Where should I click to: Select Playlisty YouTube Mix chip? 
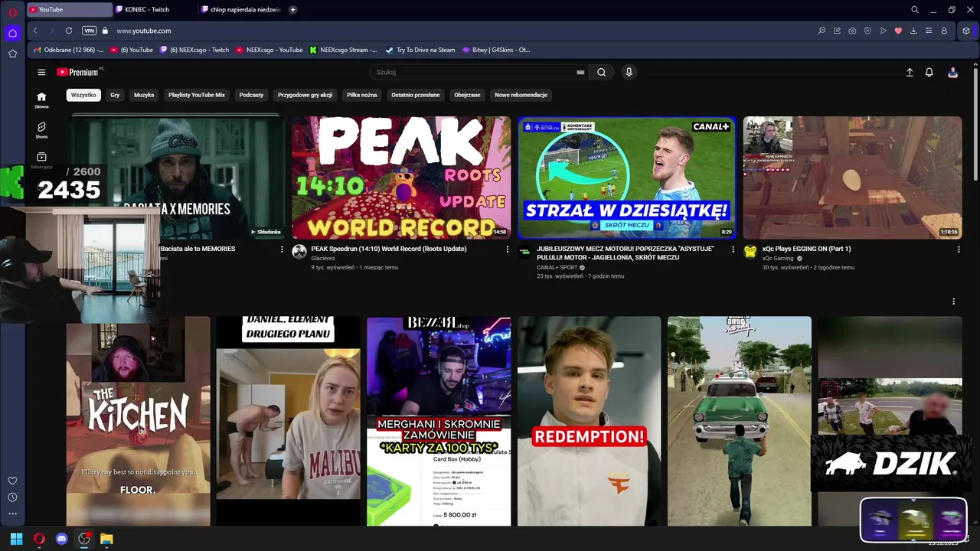point(197,95)
